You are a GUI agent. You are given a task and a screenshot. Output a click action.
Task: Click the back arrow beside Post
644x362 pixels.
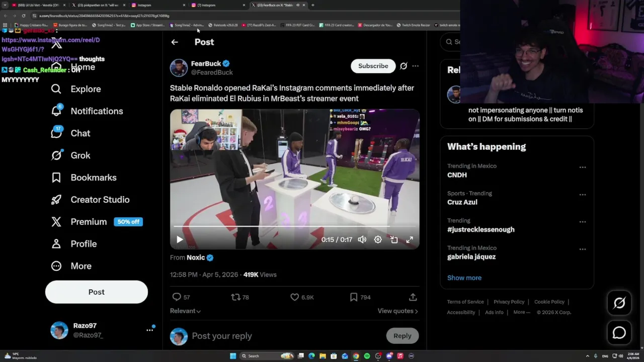175,42
